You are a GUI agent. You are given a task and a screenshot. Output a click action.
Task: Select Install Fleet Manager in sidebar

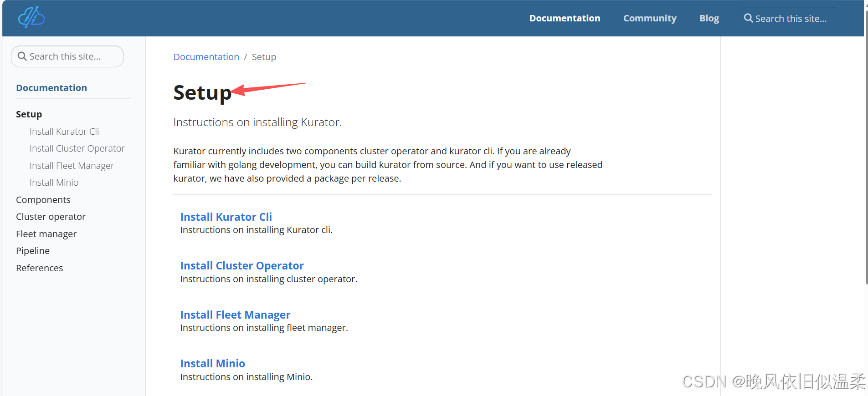pos(72,166)
